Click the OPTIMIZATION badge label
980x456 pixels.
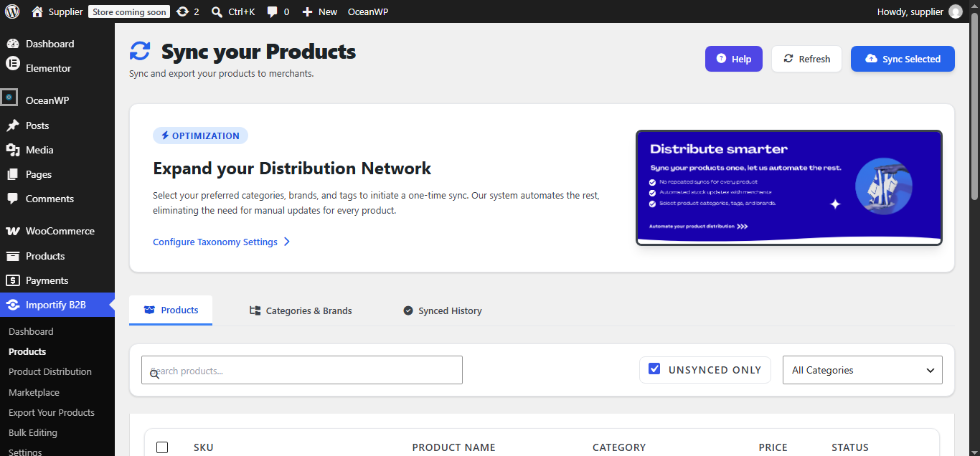200,136
